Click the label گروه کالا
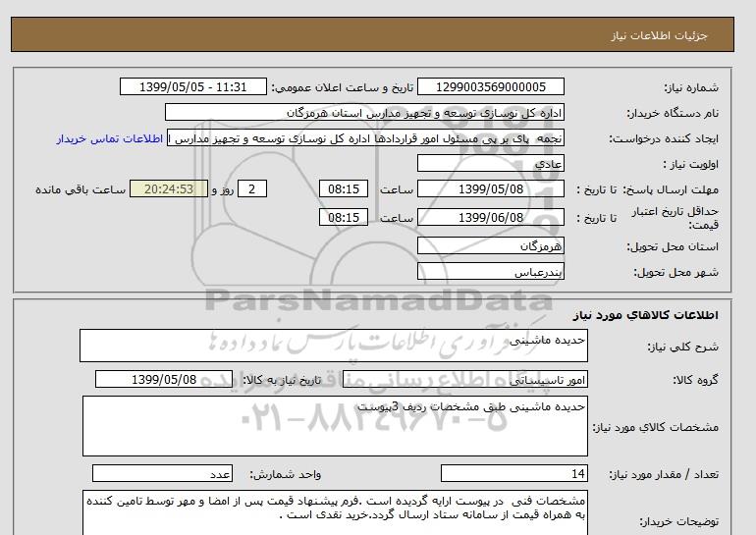This screenshot has height=535, width=756. (695, 380)
